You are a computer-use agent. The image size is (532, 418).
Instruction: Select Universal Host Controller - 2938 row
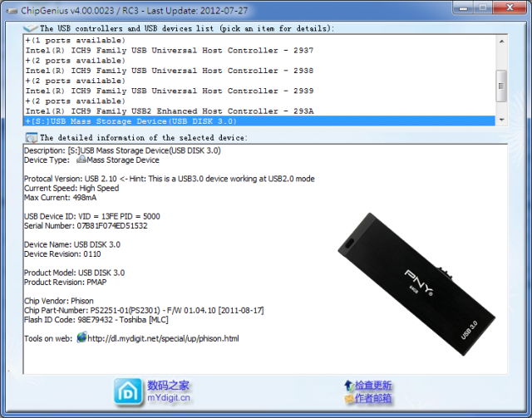click(259, 71)
